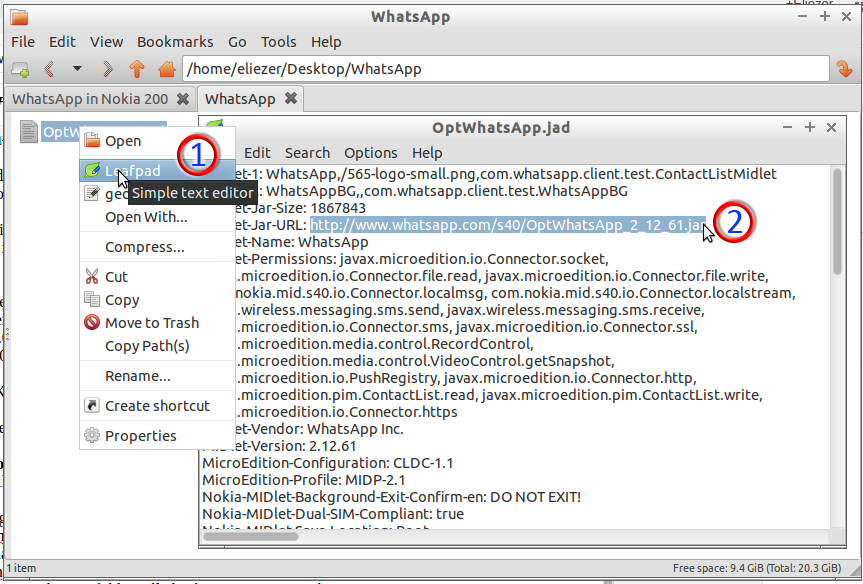This screenshot has width=863, height=584.
Task: Click 'Nokia-MIDlet-Dual-SIM-Compliant: true' line
Action: [333, 514]
